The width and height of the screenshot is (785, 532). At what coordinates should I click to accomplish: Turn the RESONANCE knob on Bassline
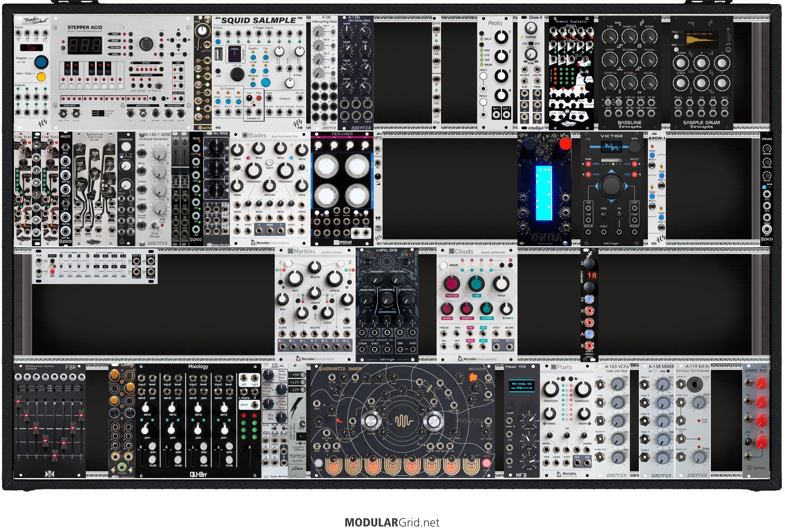pyautogui.click(x=629, y=59)
